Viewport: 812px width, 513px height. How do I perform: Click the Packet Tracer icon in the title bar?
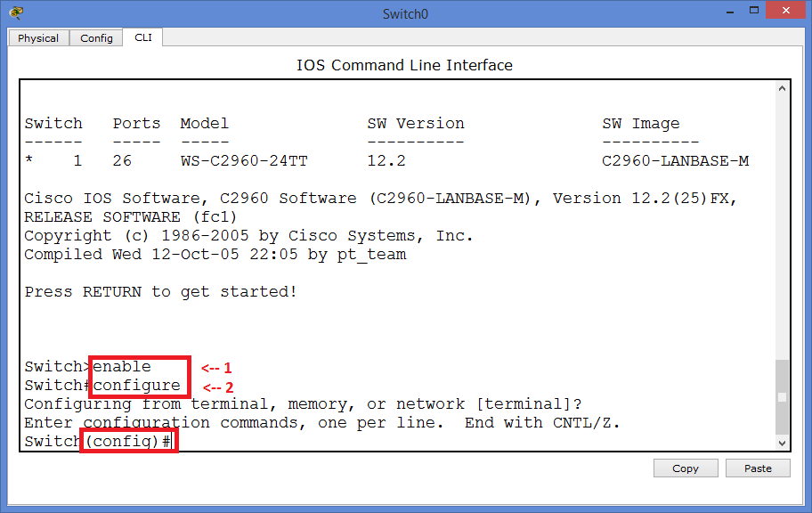16,12
